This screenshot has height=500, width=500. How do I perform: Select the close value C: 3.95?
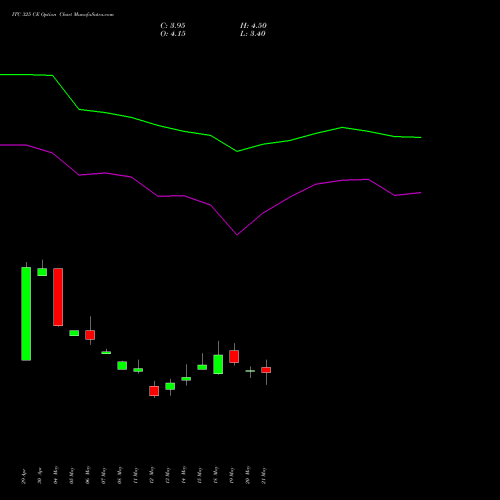173,26
